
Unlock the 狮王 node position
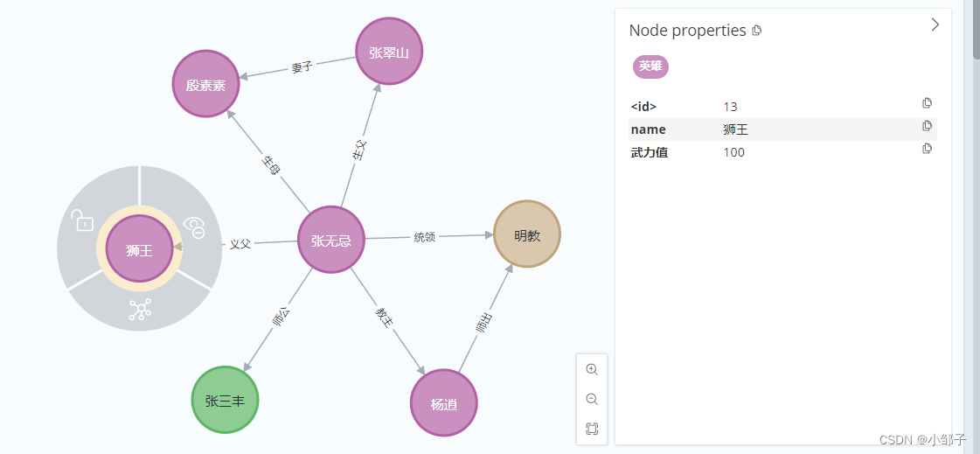point(82,220)
